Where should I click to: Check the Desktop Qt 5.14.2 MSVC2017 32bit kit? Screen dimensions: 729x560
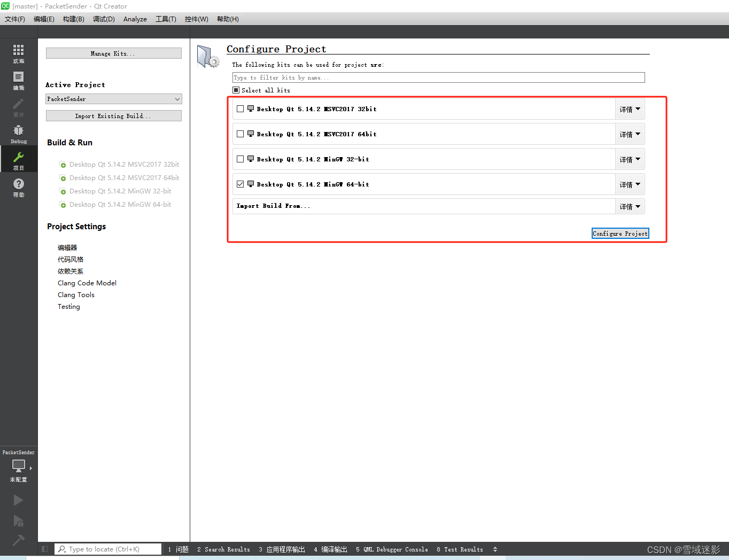240,108
